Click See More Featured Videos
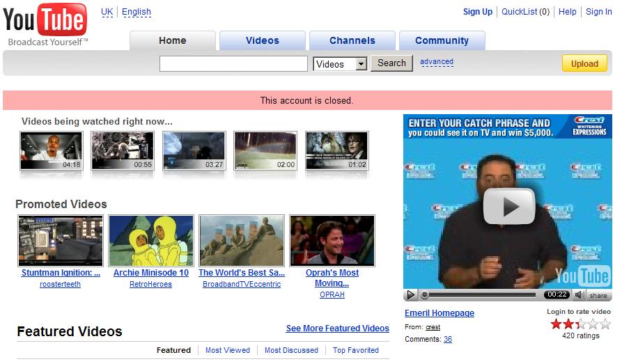 point(338,329)
